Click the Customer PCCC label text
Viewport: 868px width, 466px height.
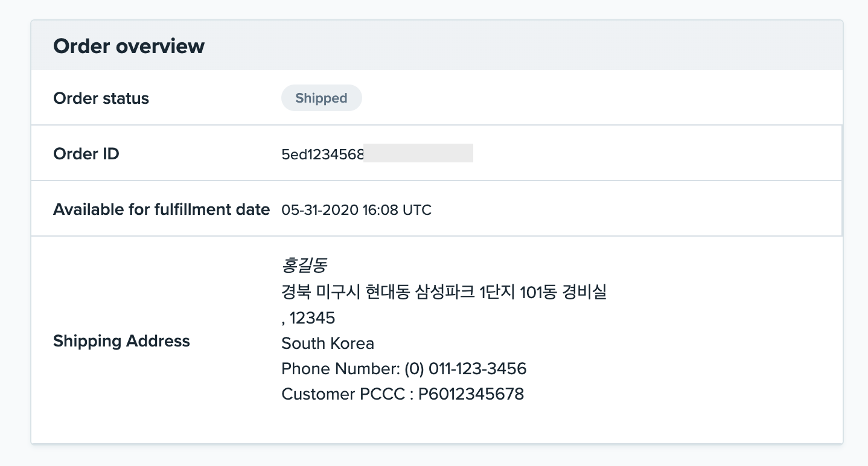343,394
